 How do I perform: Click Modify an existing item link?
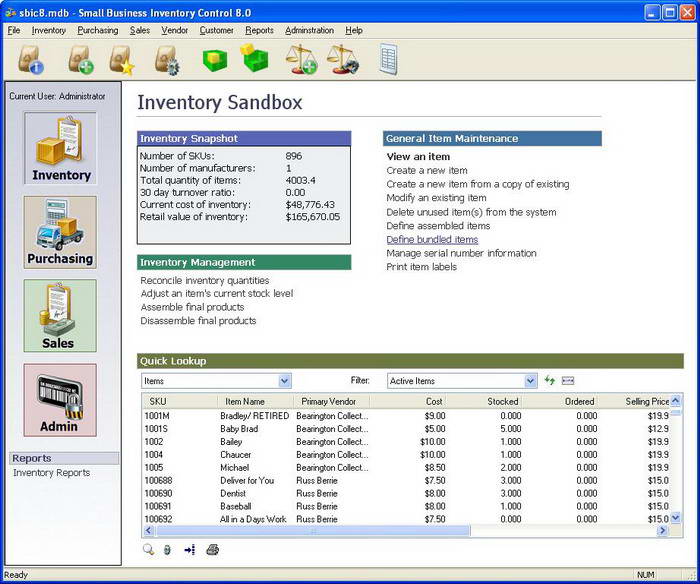point(436,198)
